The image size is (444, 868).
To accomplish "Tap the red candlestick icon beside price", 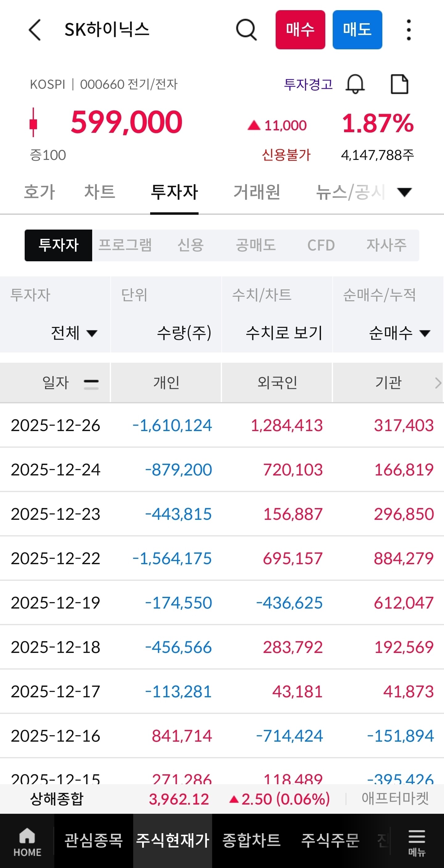I will pyautogui.click(x=33, y=123).
